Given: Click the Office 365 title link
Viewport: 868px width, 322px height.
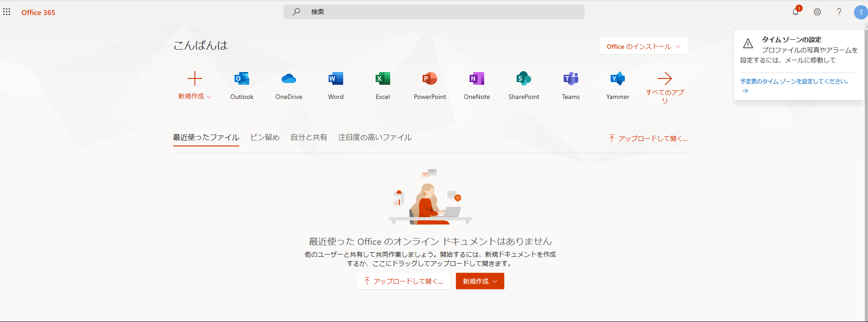Looking at the screenshot, I should (38, 13).
